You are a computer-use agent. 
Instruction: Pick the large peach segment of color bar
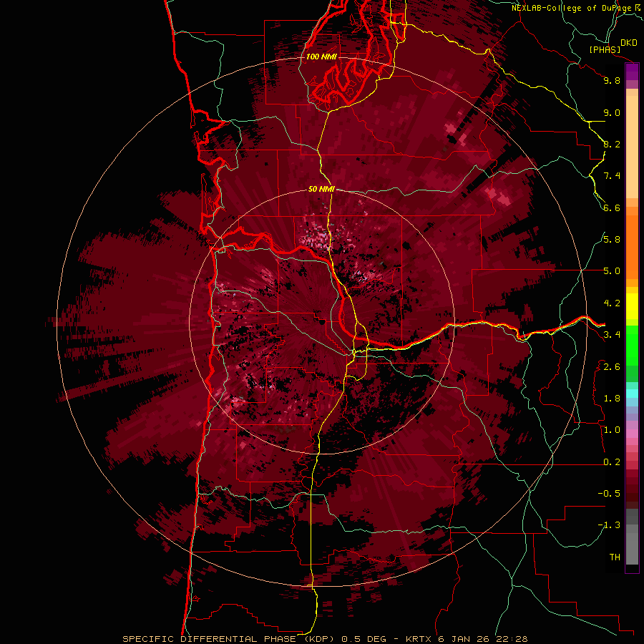[632, 147]
